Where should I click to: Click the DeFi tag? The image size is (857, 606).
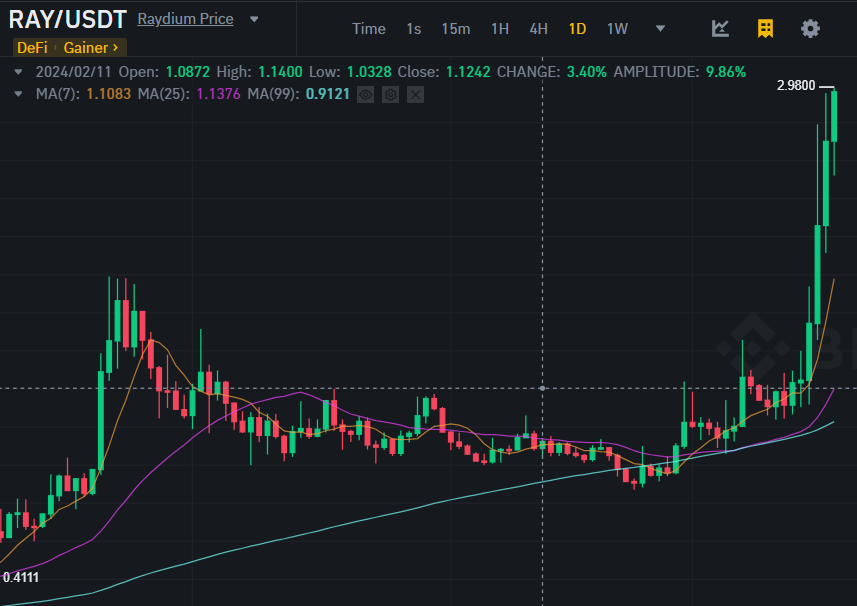(x=32, y=48)
